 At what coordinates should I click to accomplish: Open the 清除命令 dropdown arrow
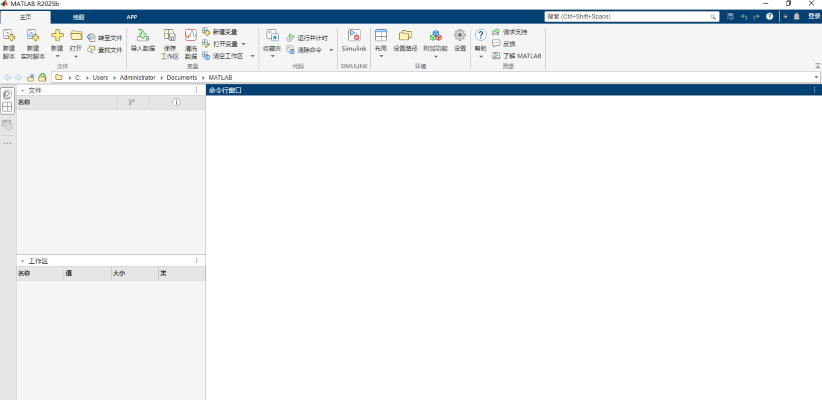coord(331,50)
